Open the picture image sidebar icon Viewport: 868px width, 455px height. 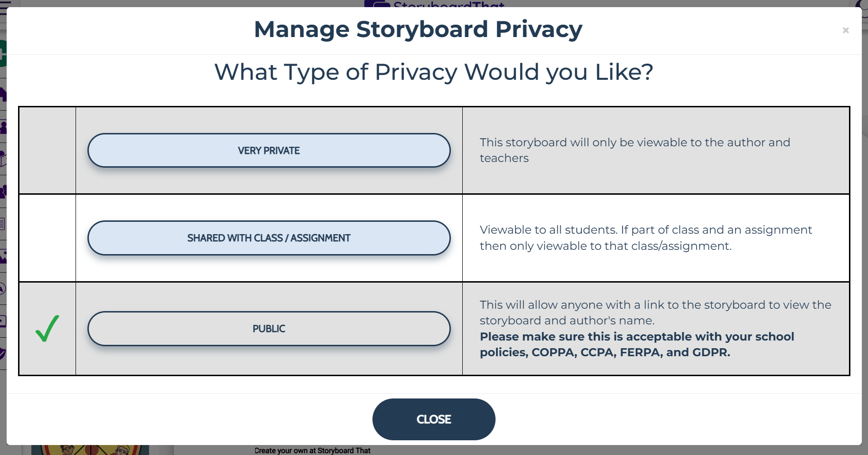[x=3, y=256]
